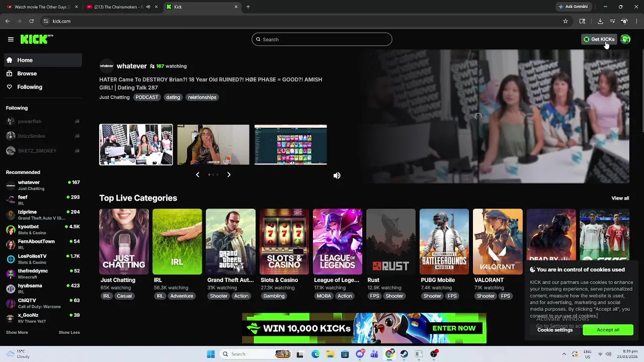Open Discord from taskbar
The width and height of the screenshot is (644, 362).
360,354
